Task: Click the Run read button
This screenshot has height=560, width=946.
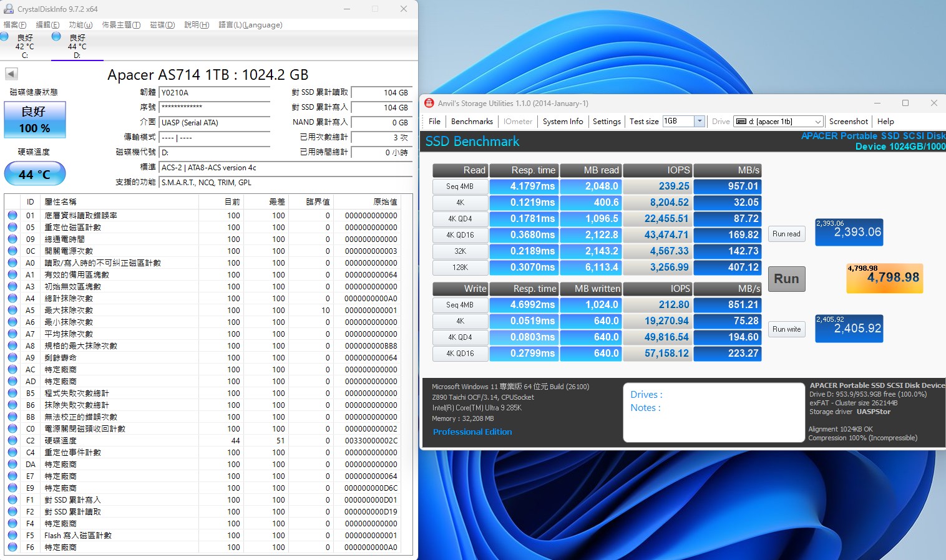Action: pyautogui.click(x=786, y=234)
